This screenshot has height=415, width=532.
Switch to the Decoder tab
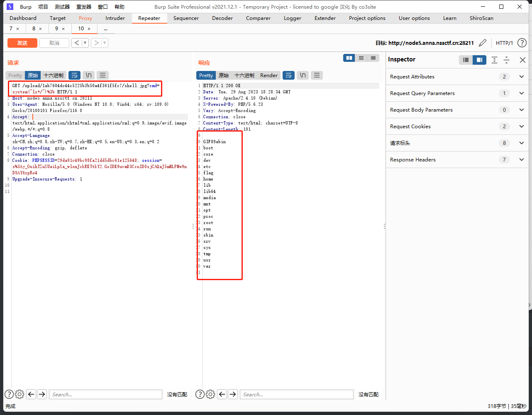coord(222,18)
